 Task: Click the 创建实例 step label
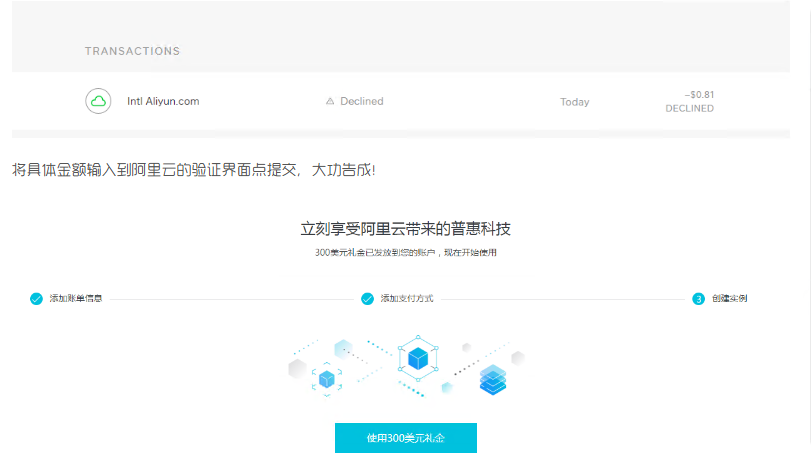point(729,298)
